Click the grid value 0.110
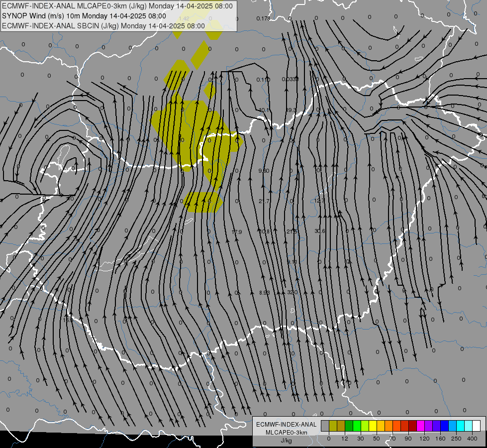487x448 pixels. click(x=263, y=80)
